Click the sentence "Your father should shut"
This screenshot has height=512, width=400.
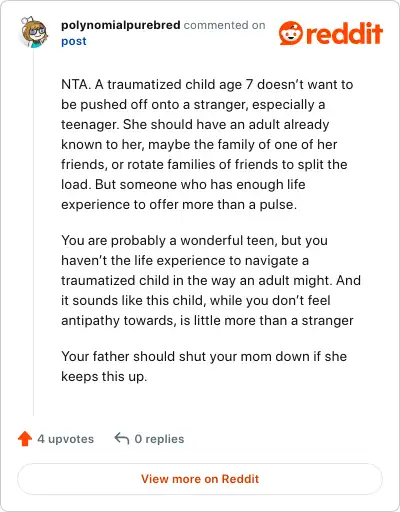[204, 366]
